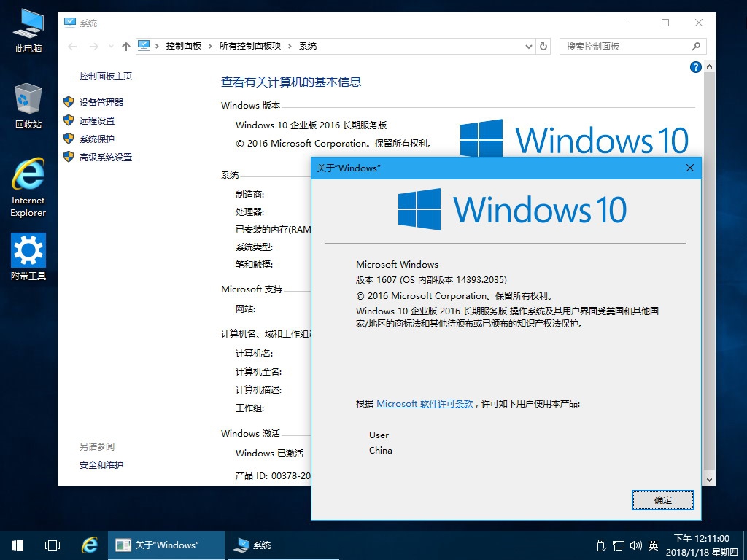Click the 查看有关计算机的基本信息 heading
Screen dimensions: 747x560
(x=291, y=82)
